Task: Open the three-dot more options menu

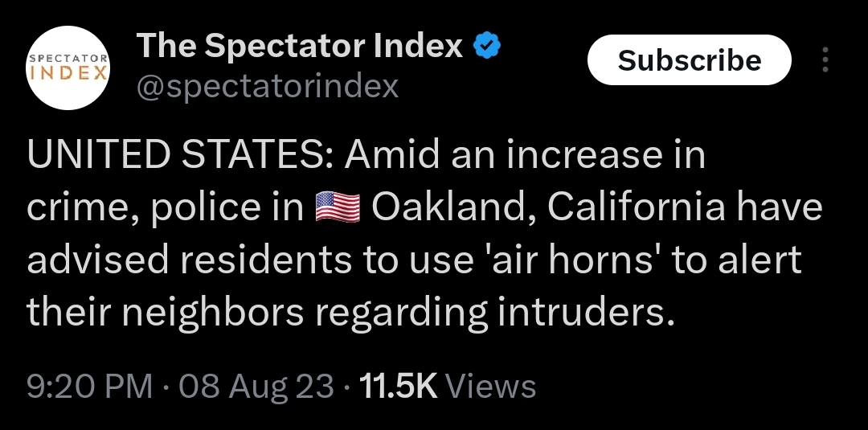Action: [x=824, y=61]
